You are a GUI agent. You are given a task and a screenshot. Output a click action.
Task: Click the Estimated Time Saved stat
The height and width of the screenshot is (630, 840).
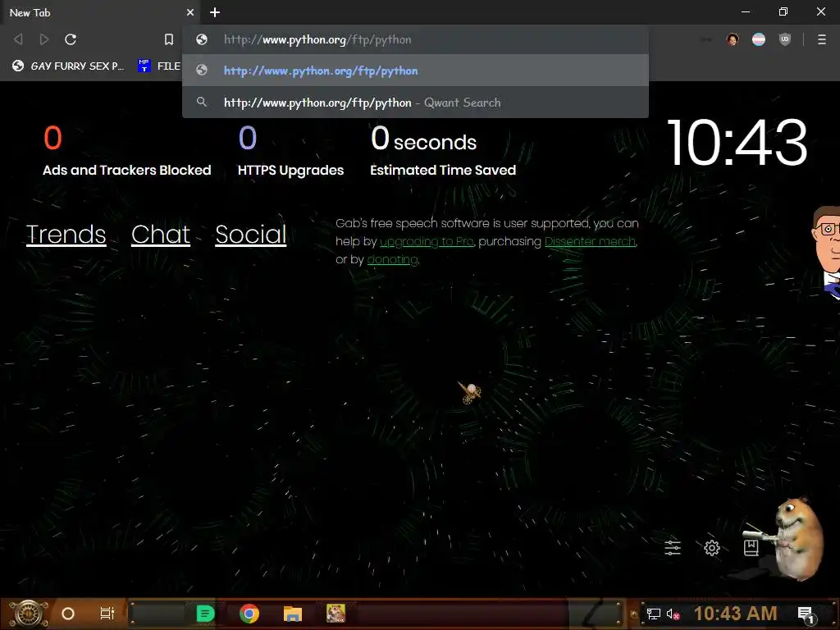tap(443, 151)
